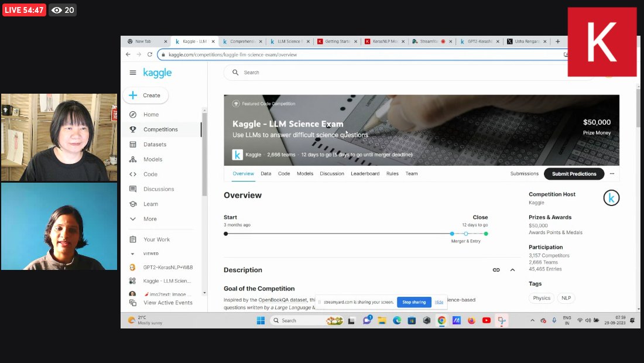Viewport: 644px width, 363px height.
Task: Select the competition Code tab
Action: pos(284,174)
